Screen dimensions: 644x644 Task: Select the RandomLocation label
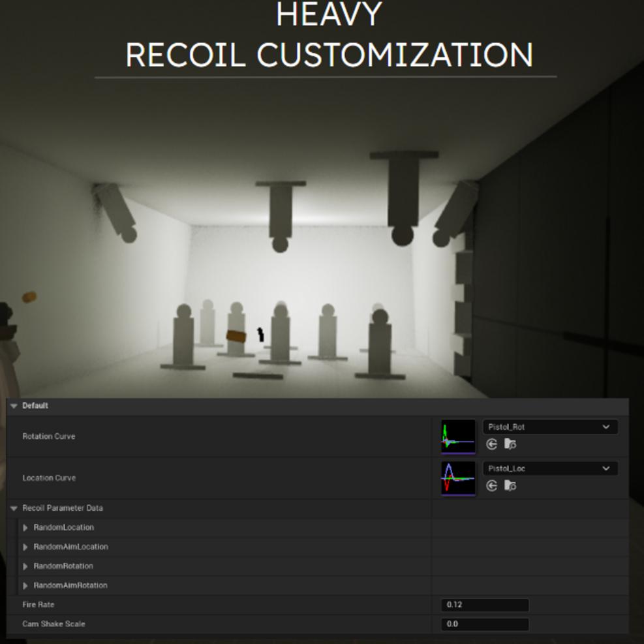pos(64,527)
